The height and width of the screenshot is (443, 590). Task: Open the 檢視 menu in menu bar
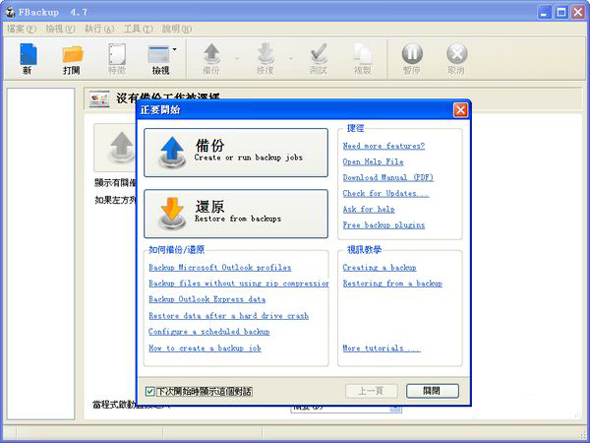(61, 29)
